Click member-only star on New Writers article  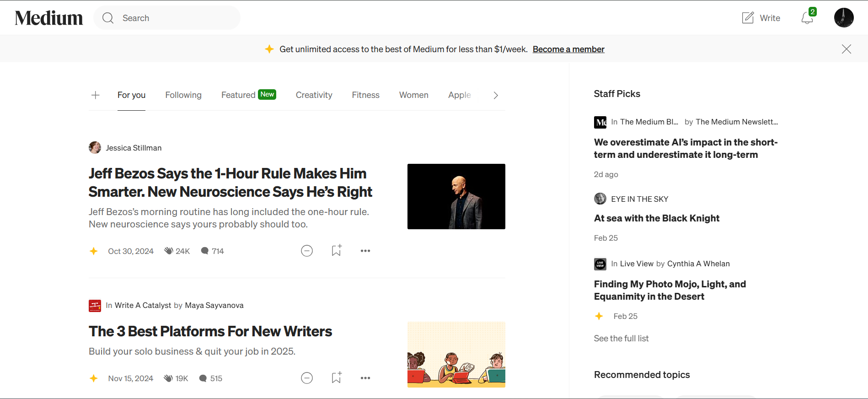click(94, 378)
